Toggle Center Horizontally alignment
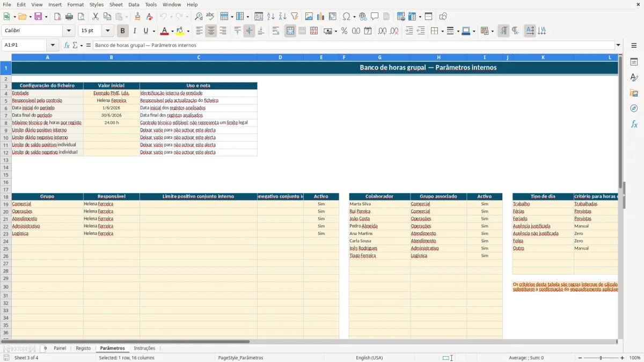This screenshot has width=644, height=362. pyautogui.click(x=211, y=31)
